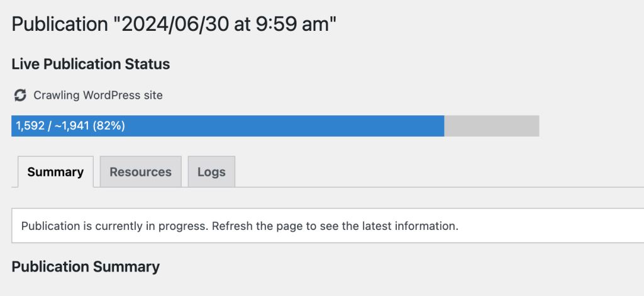Select the Logs tab
Screen dimensions: 644x296
[211, 172]
